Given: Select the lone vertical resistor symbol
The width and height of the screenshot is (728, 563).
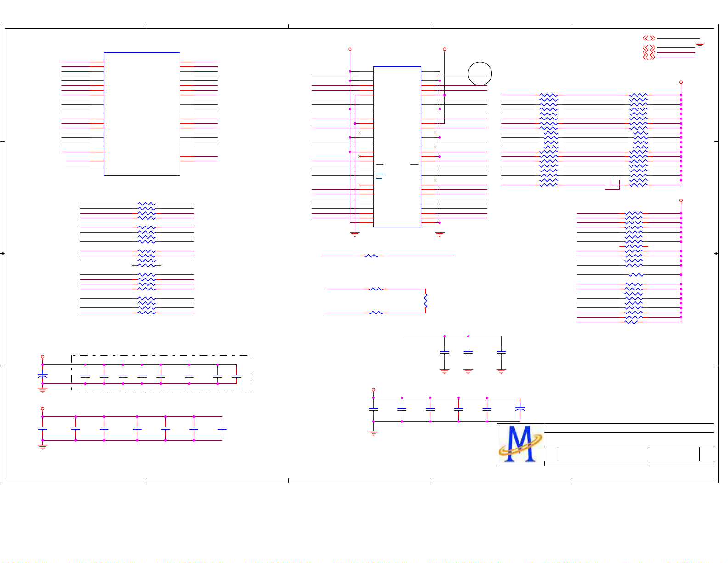Looking at the screenshot, I should coord(426,301).
